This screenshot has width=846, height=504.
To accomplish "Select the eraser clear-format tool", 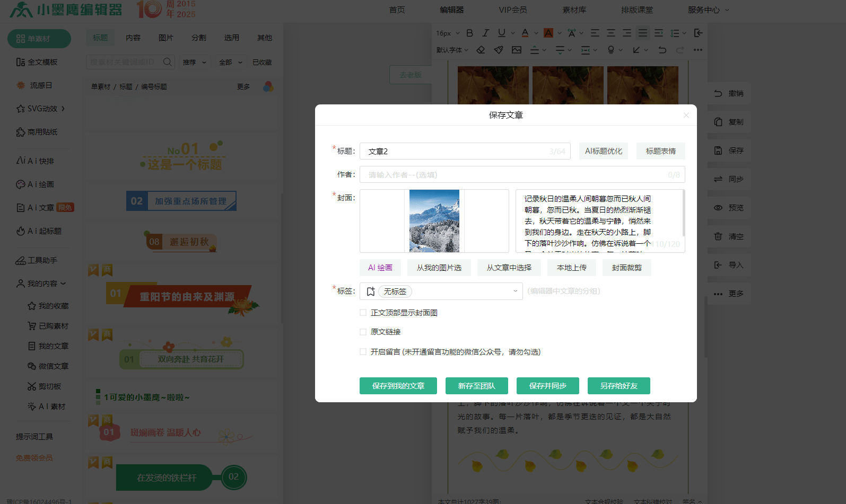I will coord(481,50).
